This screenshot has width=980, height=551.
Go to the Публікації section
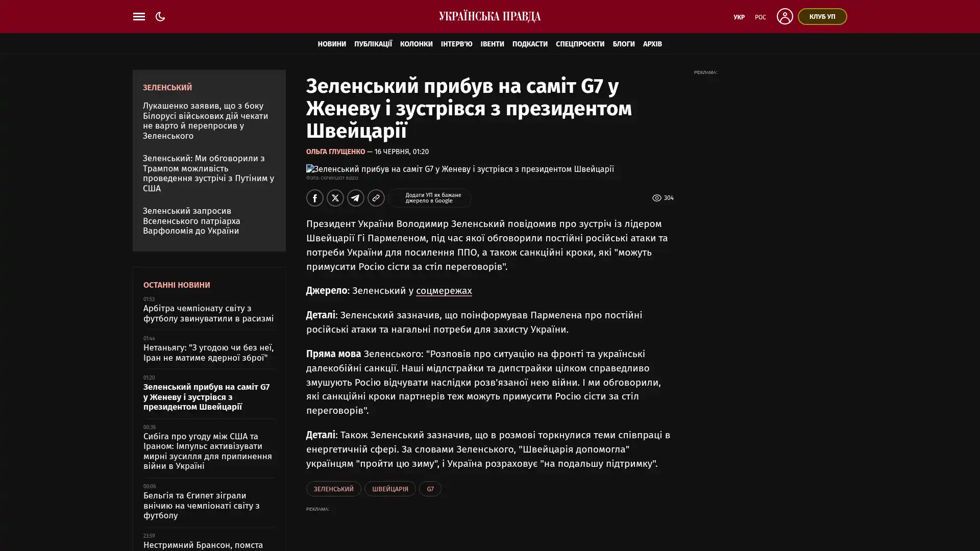pos(373,44)
